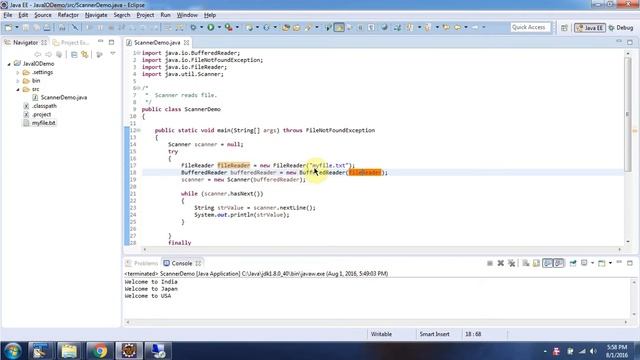Click the Pin Console icon
640x360 pixels.
pos(573,263)
